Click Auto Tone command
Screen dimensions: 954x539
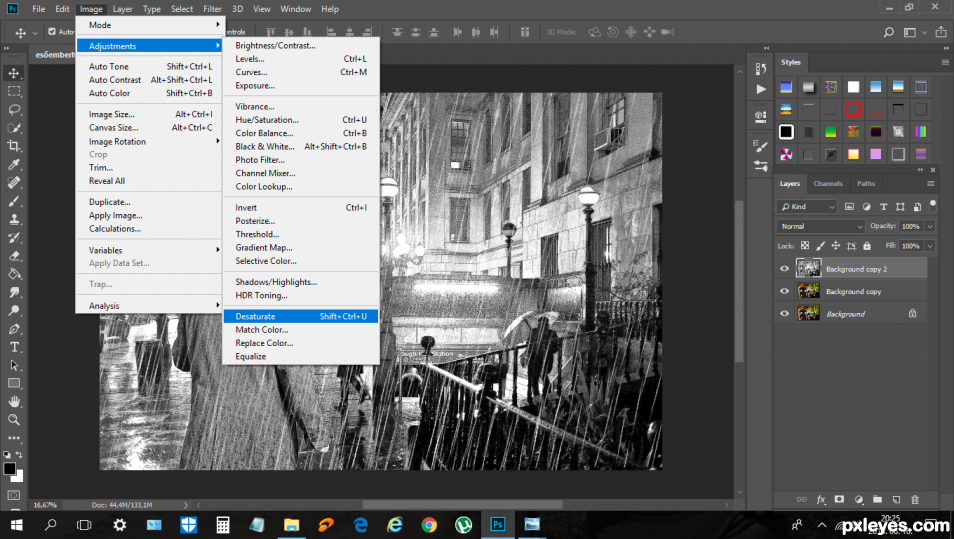click(148, 66)
